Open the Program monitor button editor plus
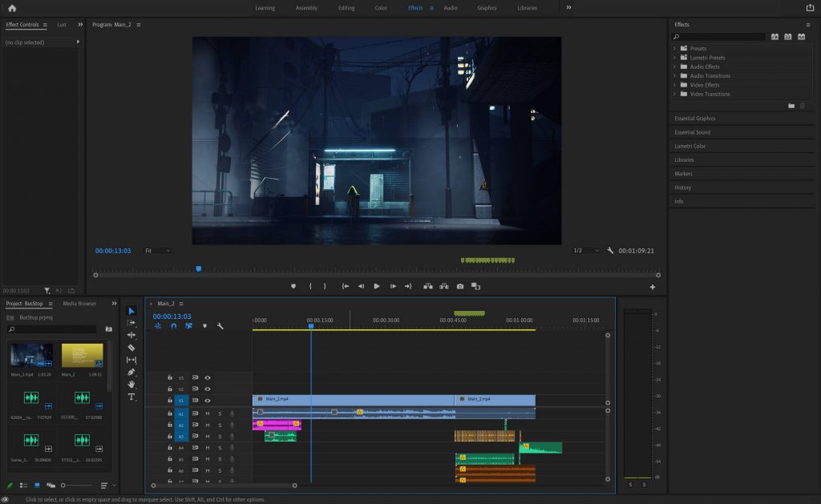The height and width of the screenshot is (504, 821). click(653, 287)
